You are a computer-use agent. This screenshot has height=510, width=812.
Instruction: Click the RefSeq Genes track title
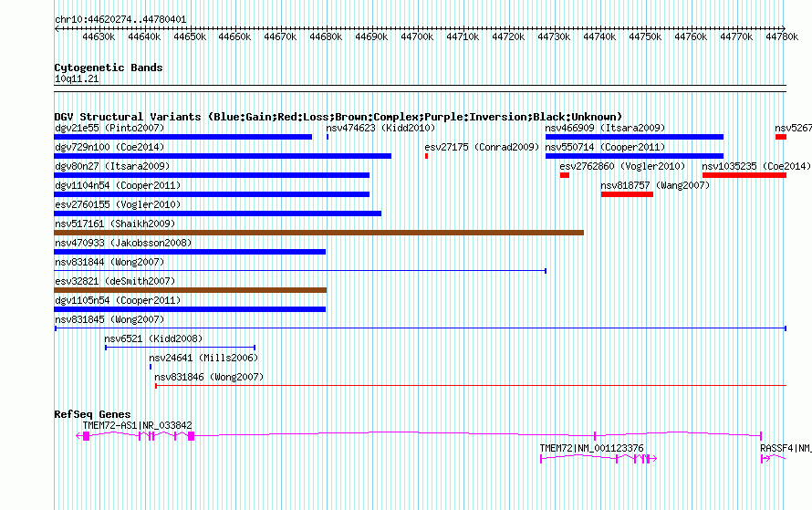tap(92, 414)
